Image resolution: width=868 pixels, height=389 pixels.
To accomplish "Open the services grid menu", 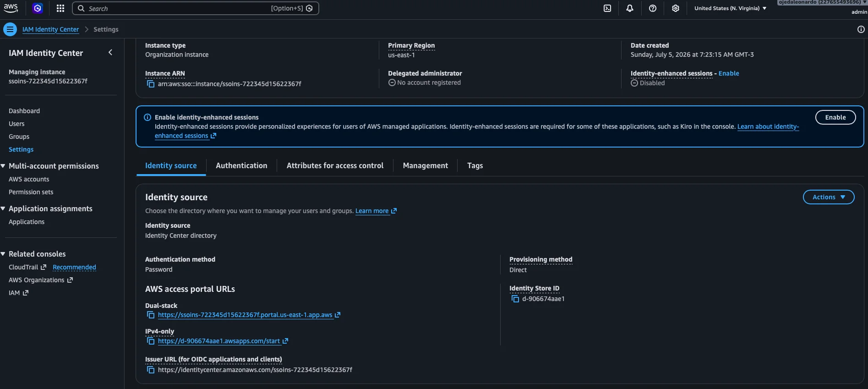I will [60, 8].
